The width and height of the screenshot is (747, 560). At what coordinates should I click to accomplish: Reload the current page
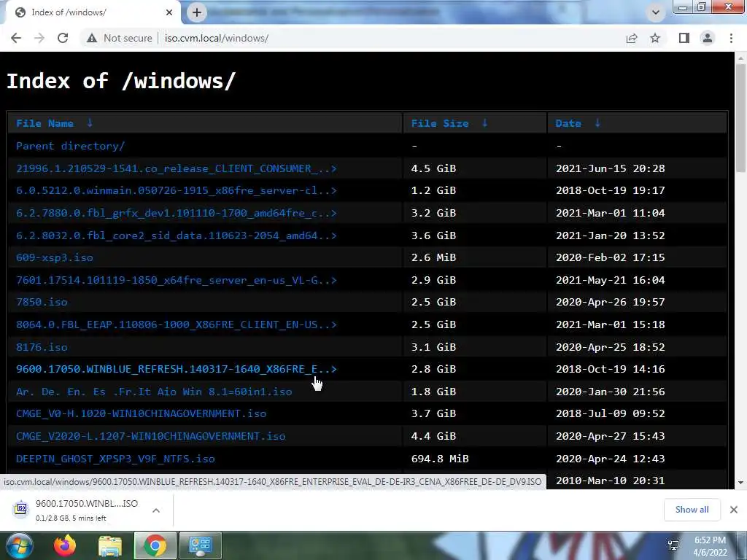pos(63,38)
